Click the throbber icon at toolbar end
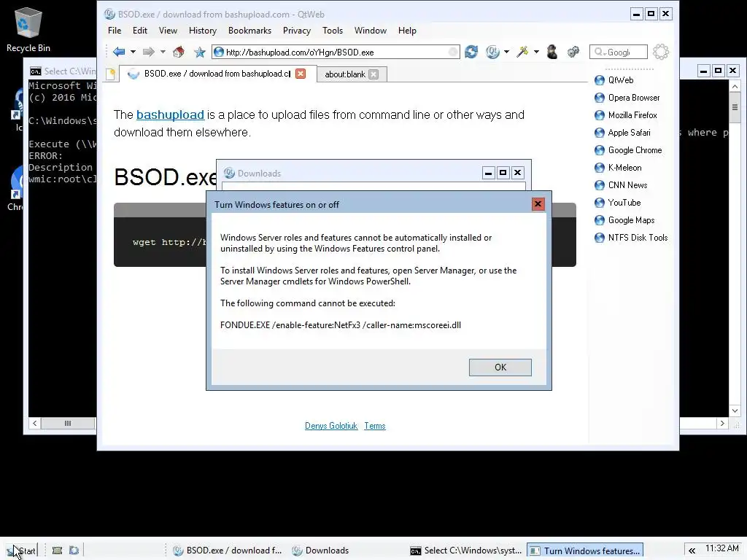747x560 pixels. pos(661,52)
